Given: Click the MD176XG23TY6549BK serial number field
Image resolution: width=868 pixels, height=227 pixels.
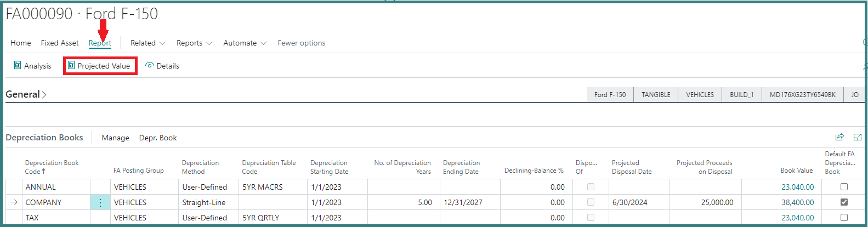Looking at the screenshot, I should click(x=802, y=94).
